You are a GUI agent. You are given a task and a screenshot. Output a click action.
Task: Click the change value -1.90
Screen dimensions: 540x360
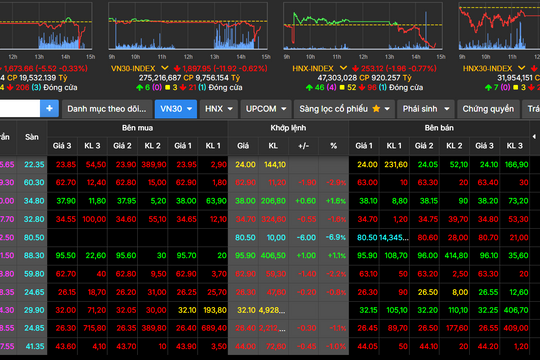click(306, 183)
